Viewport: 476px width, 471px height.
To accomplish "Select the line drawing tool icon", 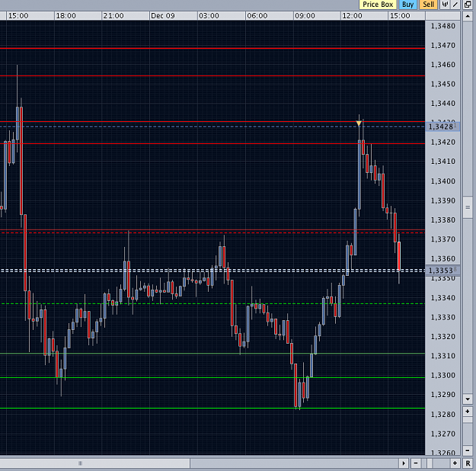I will pos(455,5).
